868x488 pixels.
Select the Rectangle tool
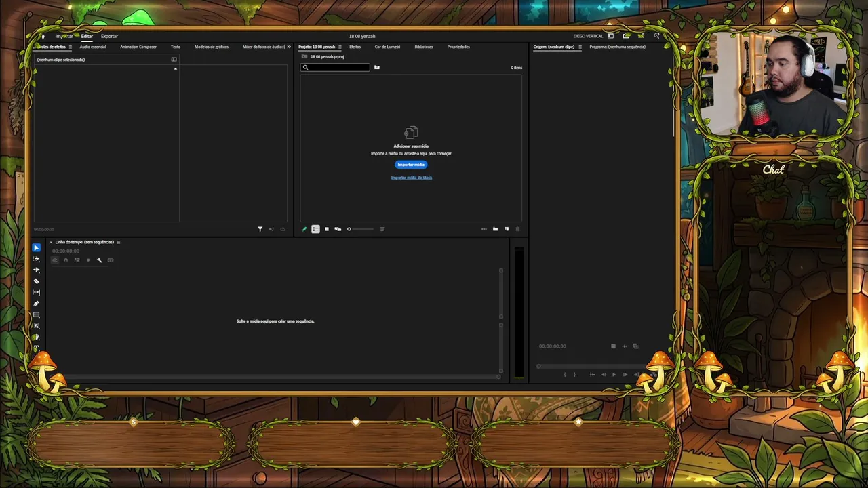(37, 314)
